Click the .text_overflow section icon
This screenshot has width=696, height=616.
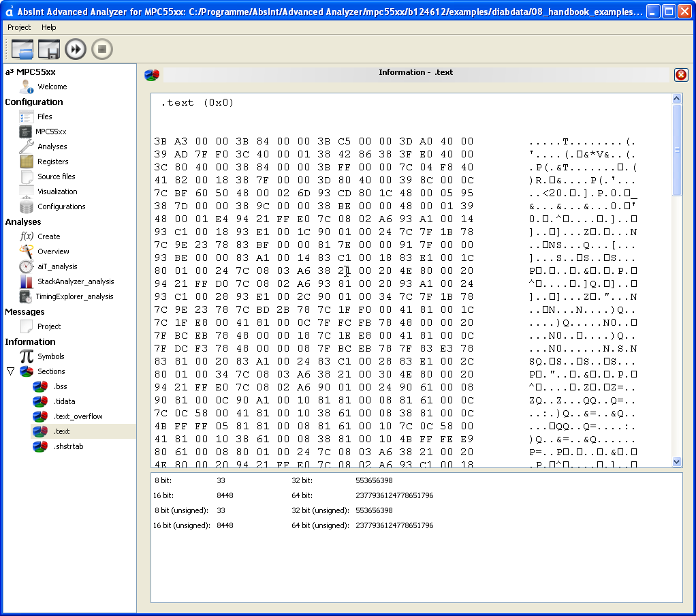[40, 416]
